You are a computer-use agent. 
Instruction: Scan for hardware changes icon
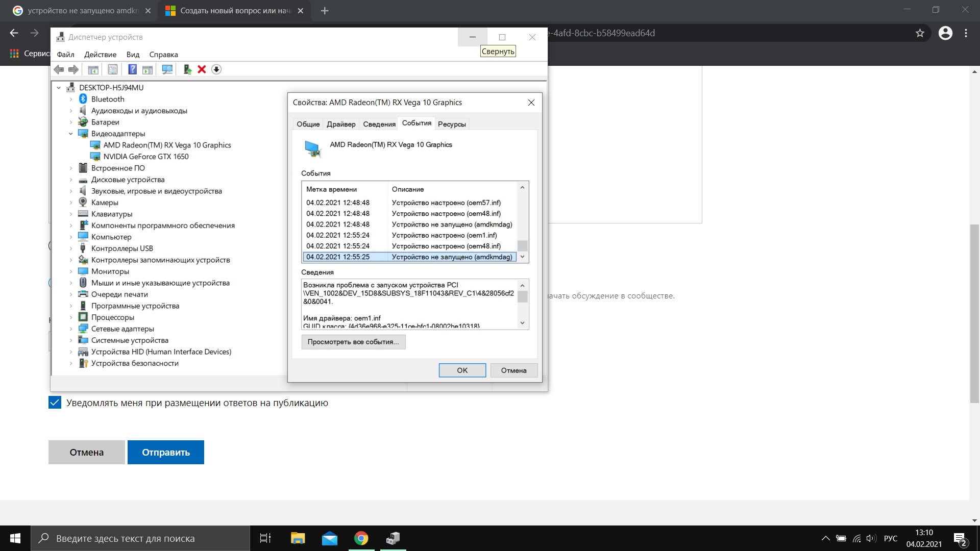(x=167, y=69)
